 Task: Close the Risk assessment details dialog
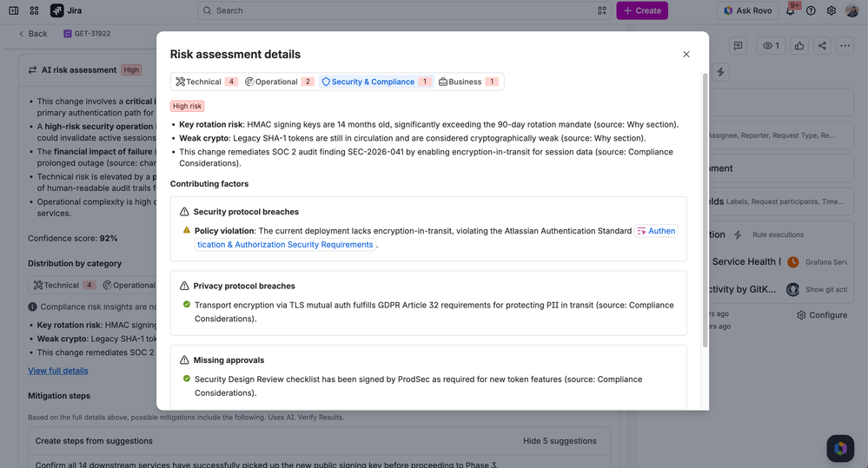coord(686,54)
